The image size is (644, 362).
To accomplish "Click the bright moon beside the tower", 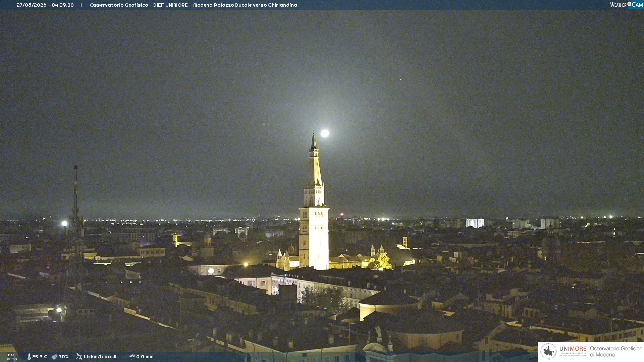I will pos(325,133).
